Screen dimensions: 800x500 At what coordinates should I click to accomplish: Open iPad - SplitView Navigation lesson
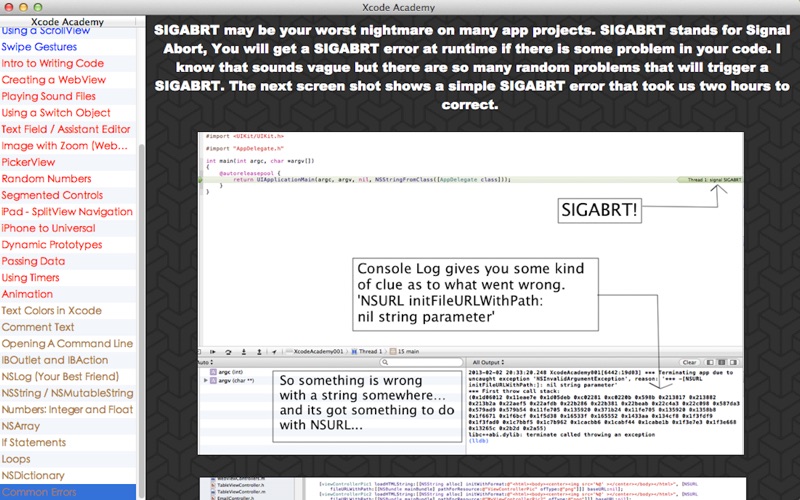(x=67, y=212)
